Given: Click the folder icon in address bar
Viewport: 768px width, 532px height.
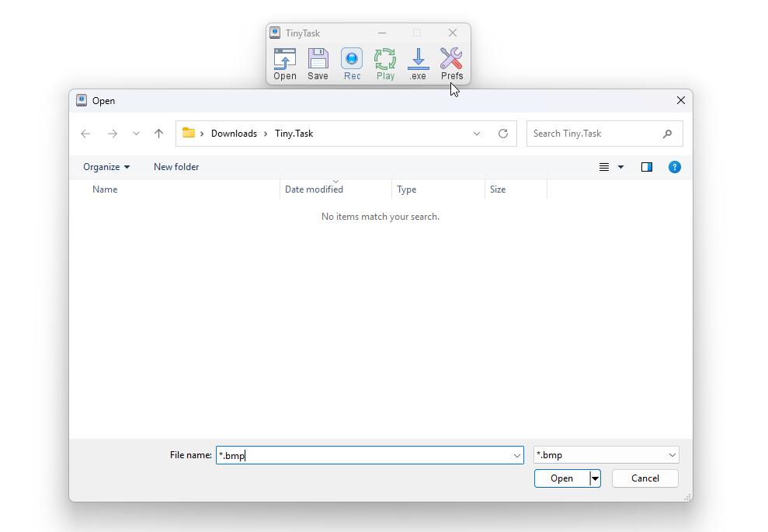Looking at the screenshot, I should [189, 133].
